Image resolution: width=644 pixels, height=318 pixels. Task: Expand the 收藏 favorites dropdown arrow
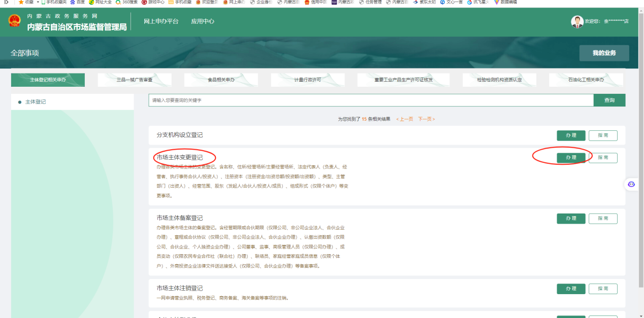point(38,2)
